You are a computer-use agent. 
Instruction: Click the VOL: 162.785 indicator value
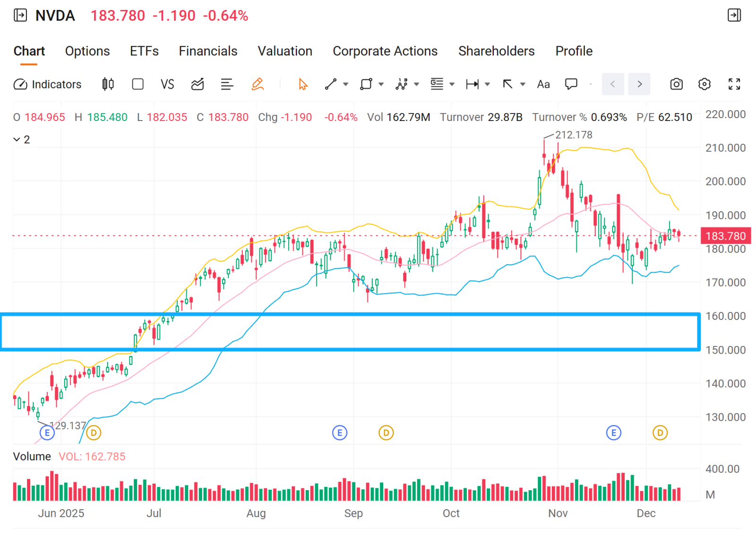click(x=92, y=457)
